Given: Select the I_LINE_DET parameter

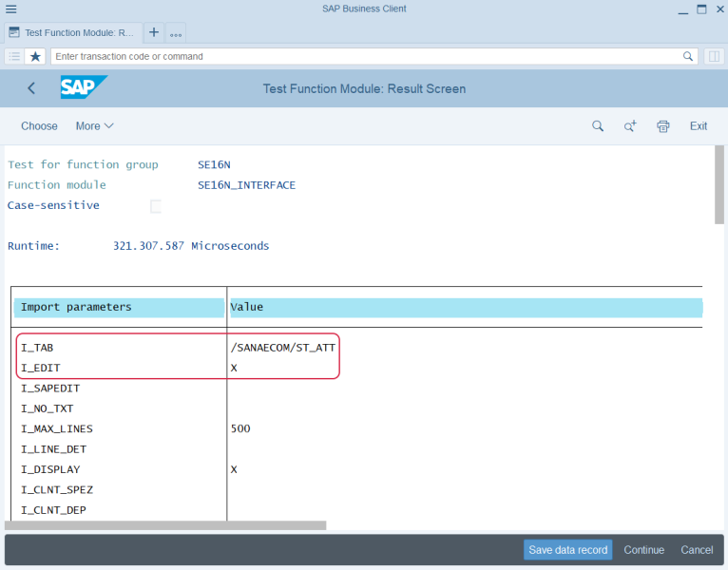Looking at the screenshot, I should 53,449.
